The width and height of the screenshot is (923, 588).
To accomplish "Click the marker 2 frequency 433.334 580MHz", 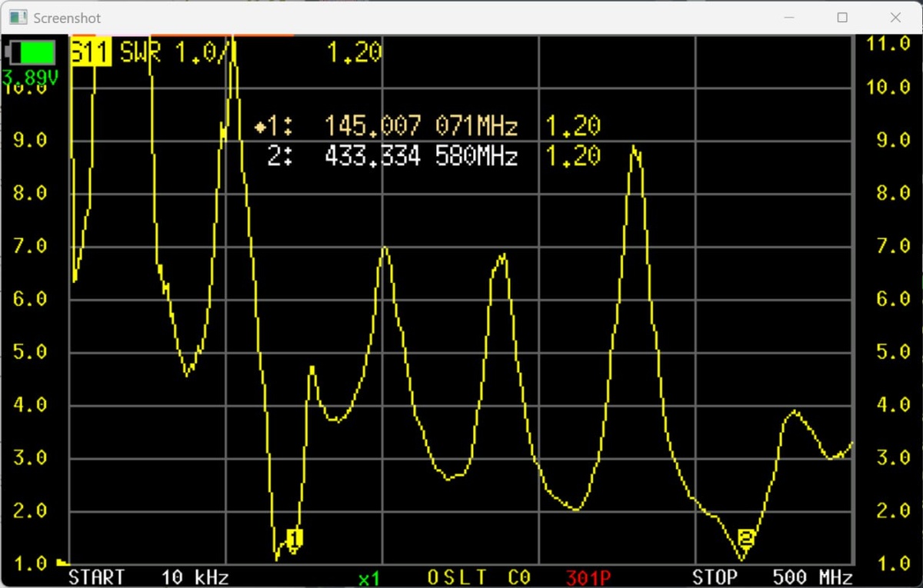I will point(421,157).
